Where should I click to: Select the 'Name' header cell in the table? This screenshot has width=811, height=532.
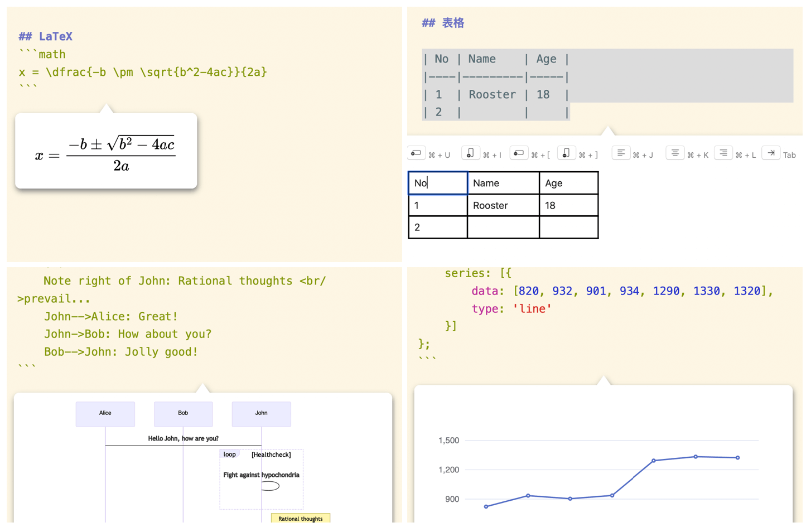[x=503, y=183]
